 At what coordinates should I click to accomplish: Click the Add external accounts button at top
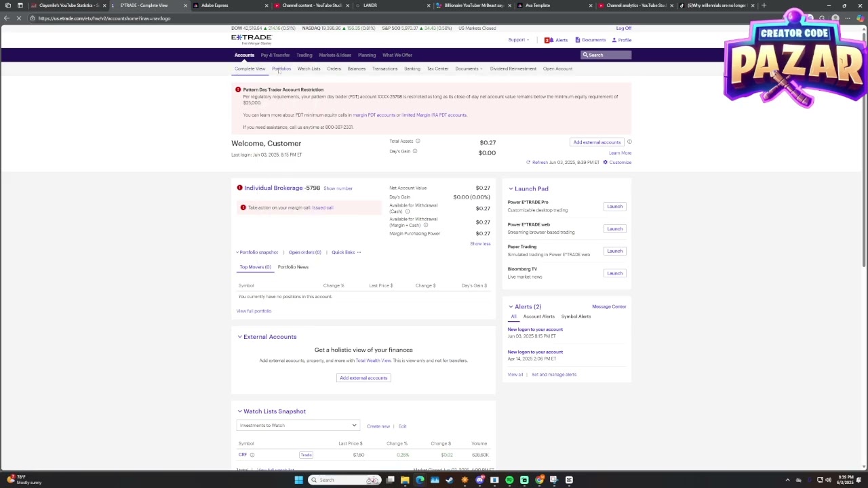(597, 142)
